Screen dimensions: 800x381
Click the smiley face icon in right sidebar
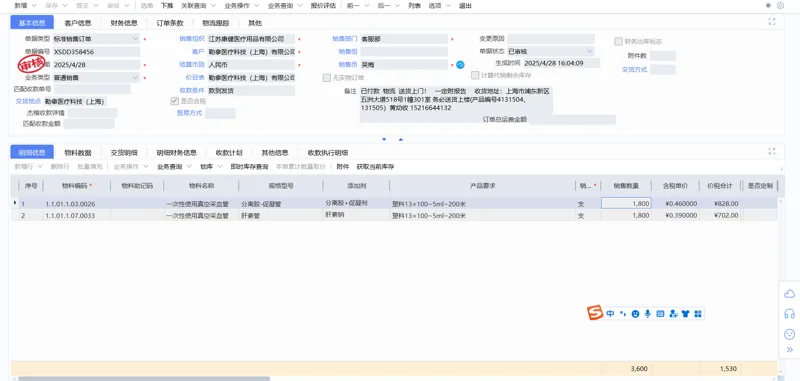point(789,334)
